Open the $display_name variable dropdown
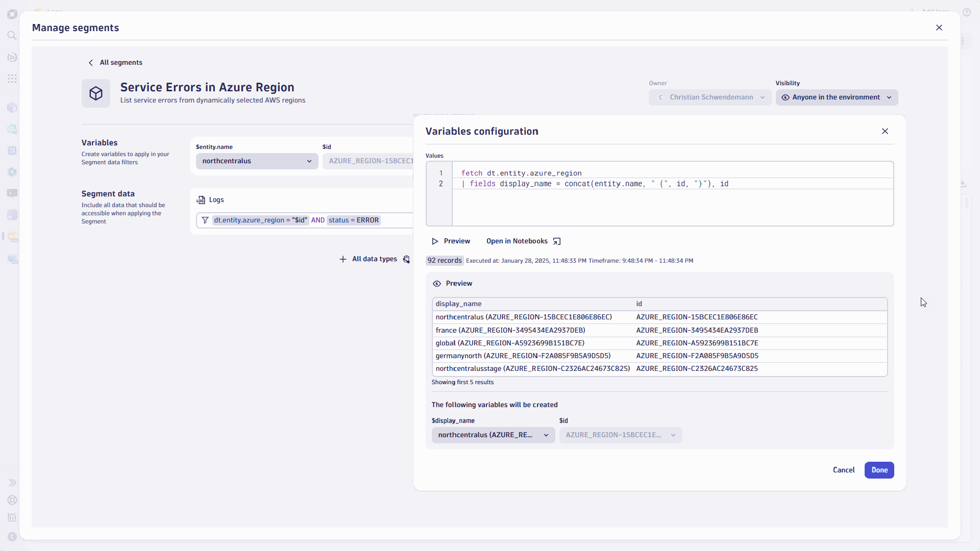This screenshot has width=980, height=551. click(492, 435)
